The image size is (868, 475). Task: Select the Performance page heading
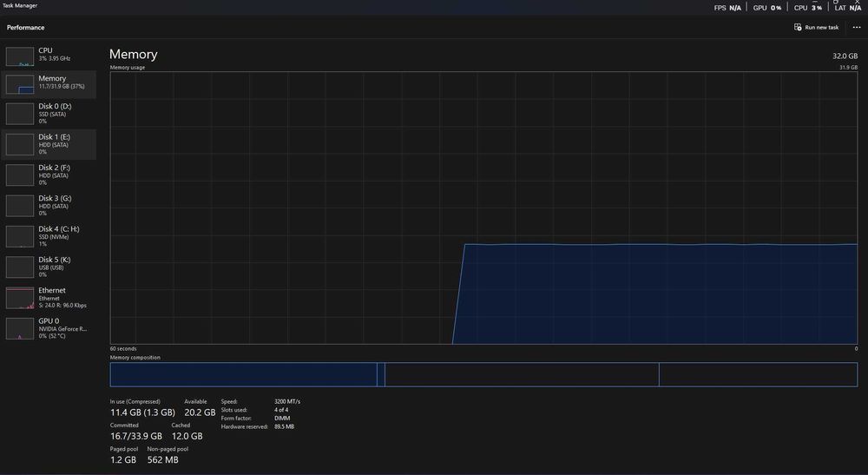click(25, 27)
